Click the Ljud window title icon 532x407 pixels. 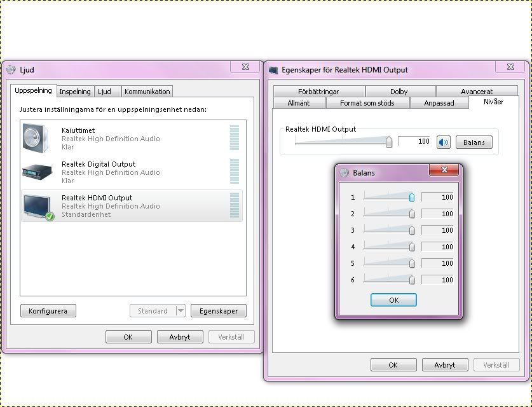(x=11, y=70)
